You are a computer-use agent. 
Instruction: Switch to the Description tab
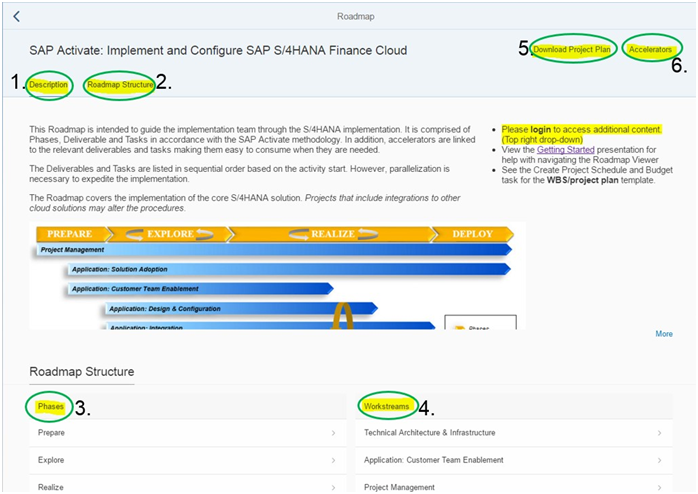(x=49, y=85)
